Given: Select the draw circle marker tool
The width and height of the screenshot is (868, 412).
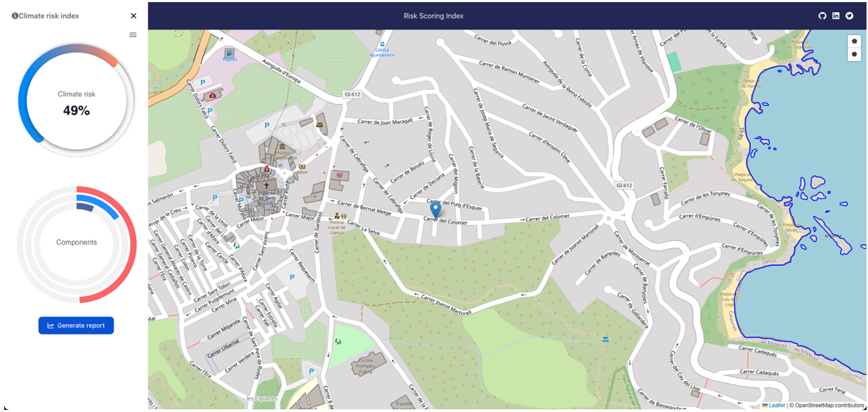Looking at the screenshot, I should tap(854, 54).
